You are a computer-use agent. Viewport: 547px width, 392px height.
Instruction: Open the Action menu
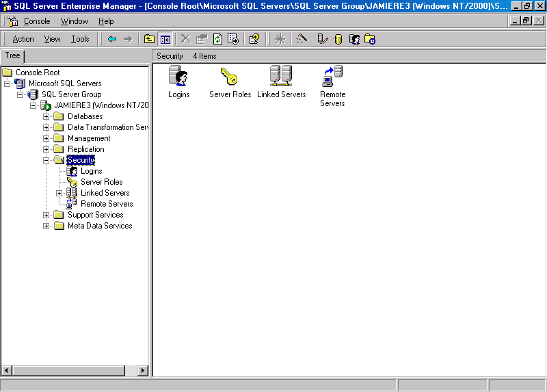pyautogui.click(x=23, y=39)
